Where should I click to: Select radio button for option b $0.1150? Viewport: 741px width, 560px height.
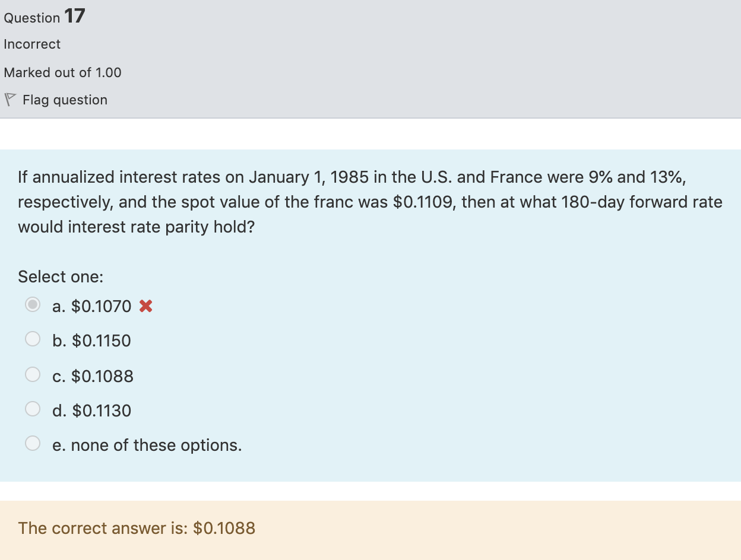point(33,339)
